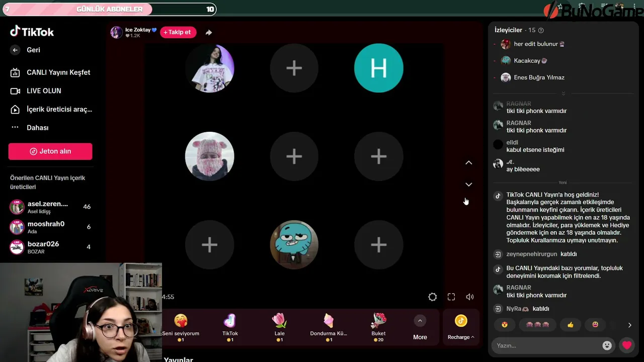
Task: Go to next live with down chevron
Action: point(468,185)
